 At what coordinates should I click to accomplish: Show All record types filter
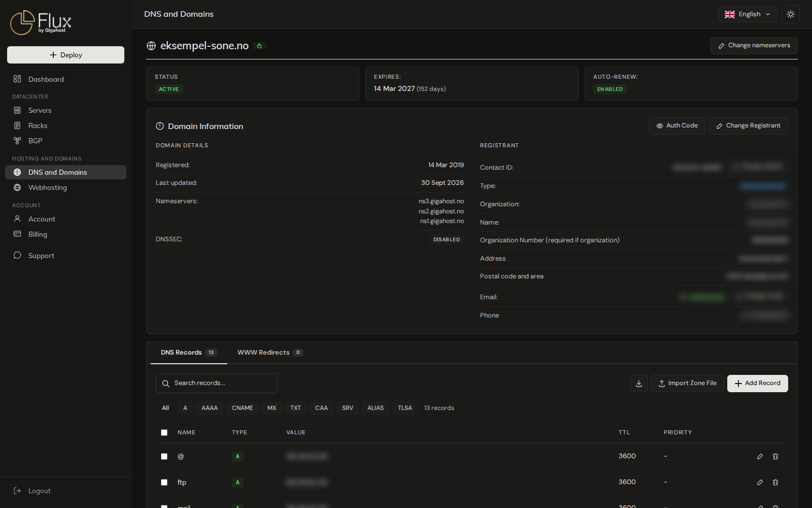pos(165,408)
